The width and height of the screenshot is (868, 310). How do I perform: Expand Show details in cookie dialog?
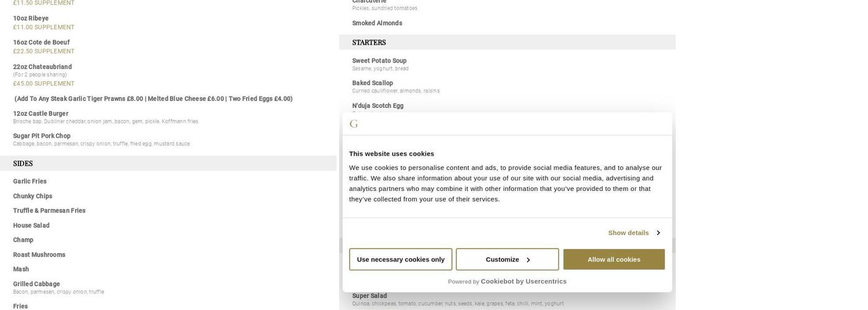(634, 233)
